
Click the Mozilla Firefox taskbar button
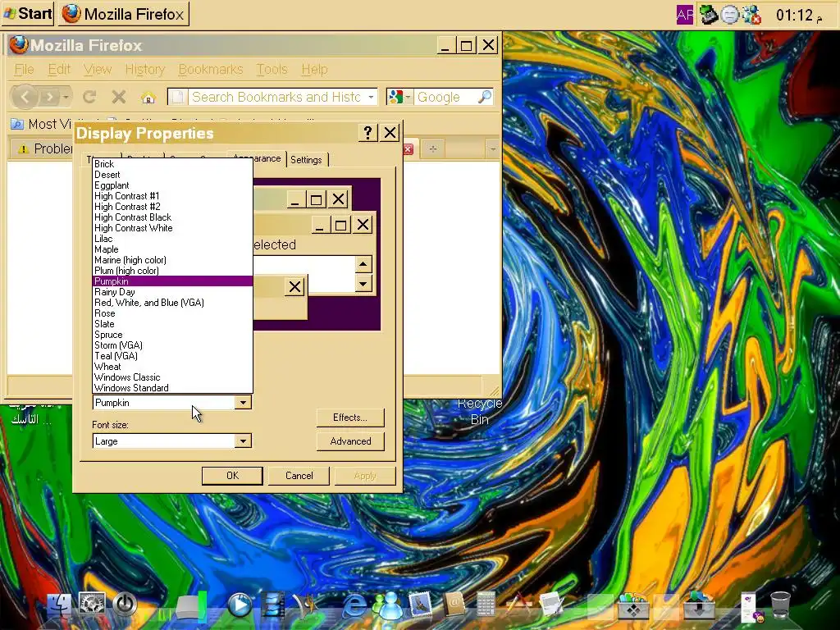coord(124,14)
